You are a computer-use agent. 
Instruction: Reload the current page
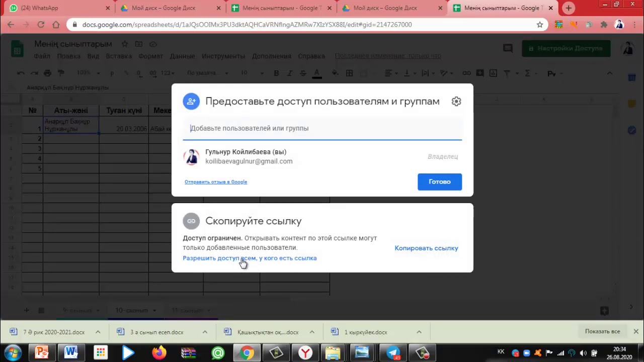tap(41, 24)
